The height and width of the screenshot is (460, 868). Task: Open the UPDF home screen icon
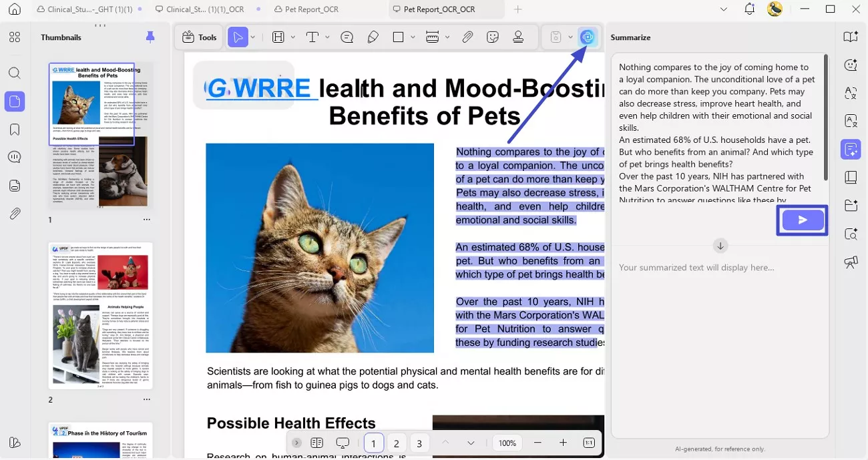[15, 9]
